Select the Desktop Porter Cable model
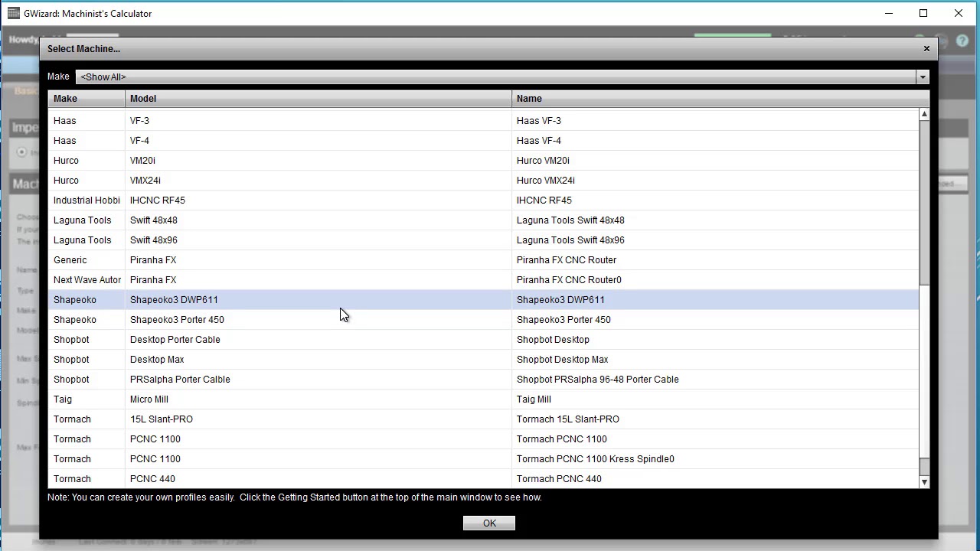The width and height of the screenshot is (980, 551). [x=318, y=340]
